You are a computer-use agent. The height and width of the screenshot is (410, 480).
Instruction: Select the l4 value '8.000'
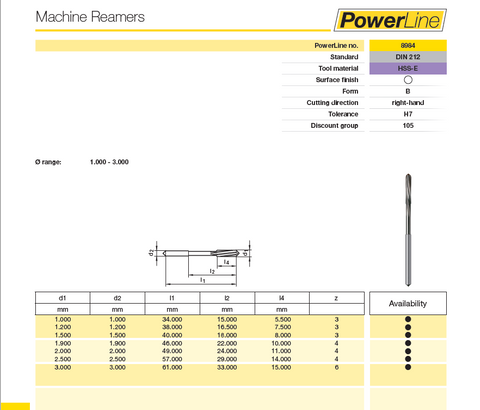(283, 335)
